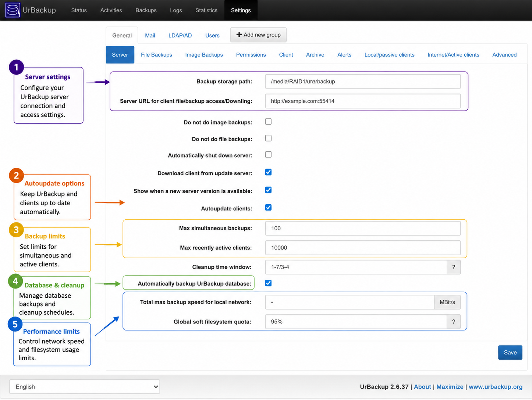Open the English language dropdown
The height and width of the screenshot is (400, 532).
(x=85, y=387)
